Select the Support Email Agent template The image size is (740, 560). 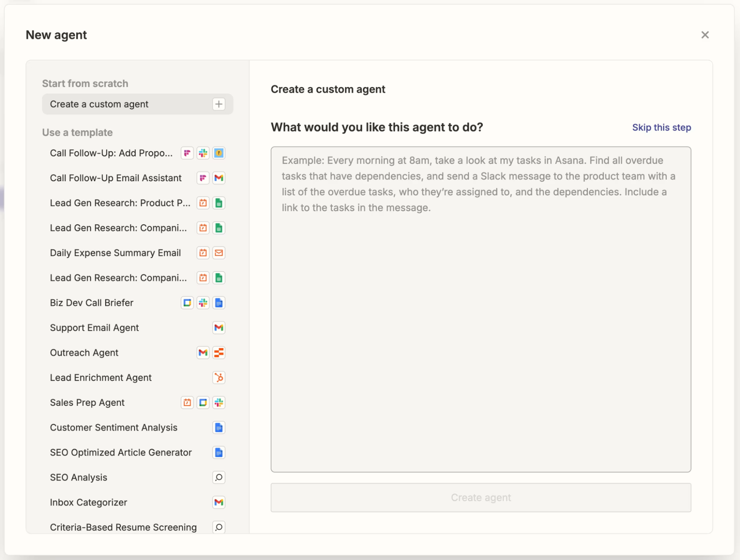pos(137,328)
